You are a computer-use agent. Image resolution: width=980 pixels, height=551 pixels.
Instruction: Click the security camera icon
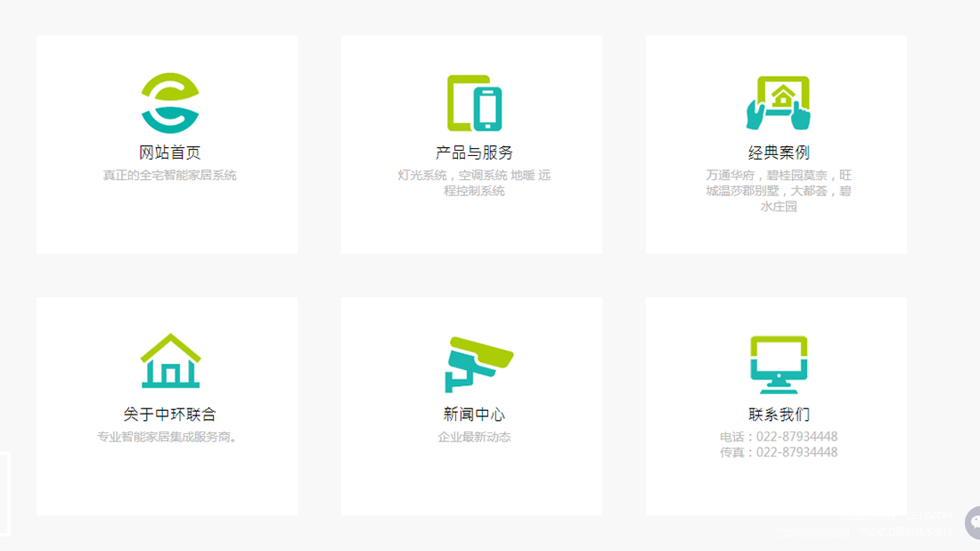click(x=478, y=365)
